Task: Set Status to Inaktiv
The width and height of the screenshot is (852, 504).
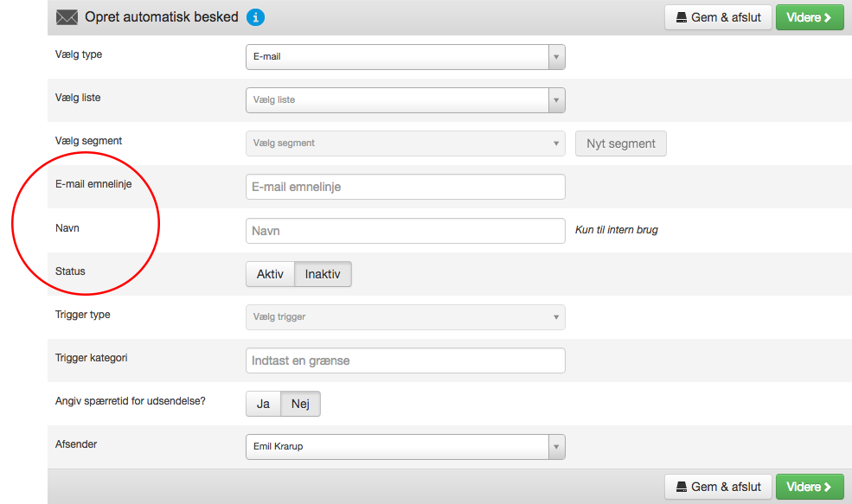Action: [x=323, y=274]
